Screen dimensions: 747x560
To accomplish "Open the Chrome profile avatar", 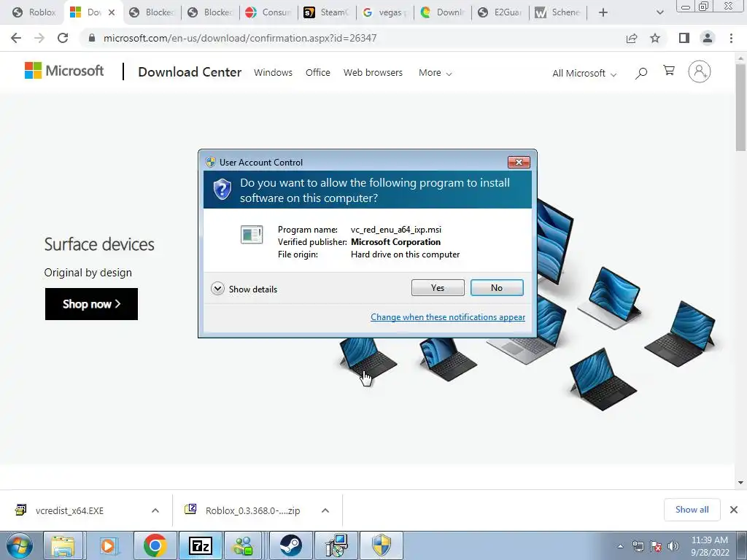I will pos(708,38).
